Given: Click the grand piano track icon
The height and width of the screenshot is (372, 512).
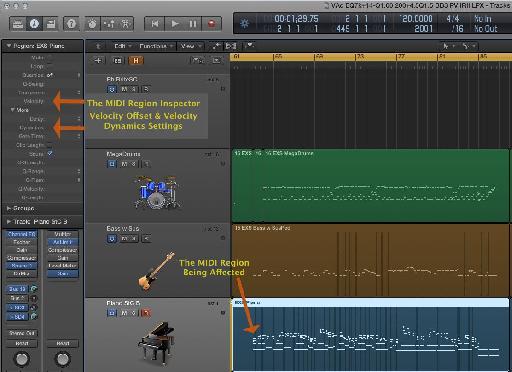Looking at the screenshot, I should (x=156, y=343).
